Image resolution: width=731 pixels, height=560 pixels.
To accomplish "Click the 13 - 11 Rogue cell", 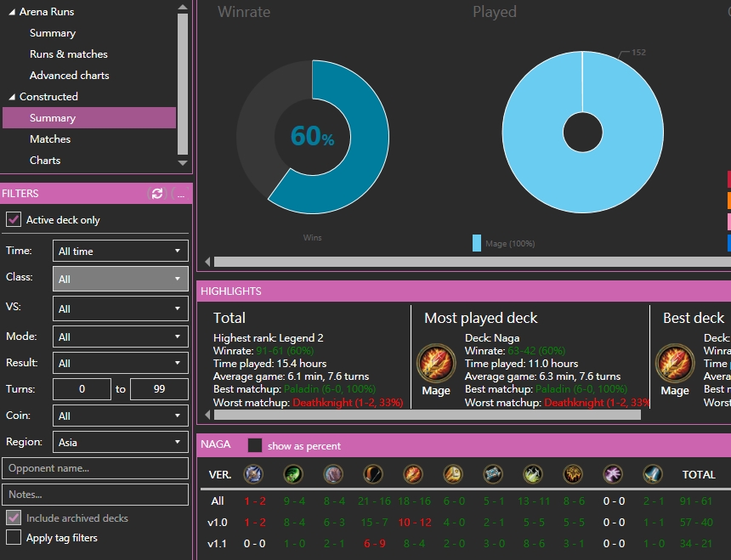I will [x=534, y=501].
